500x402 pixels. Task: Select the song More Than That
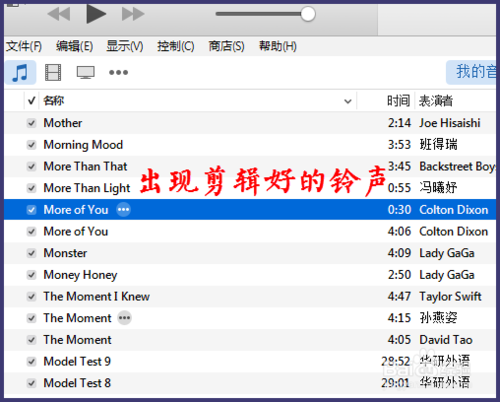coord(85,166)
